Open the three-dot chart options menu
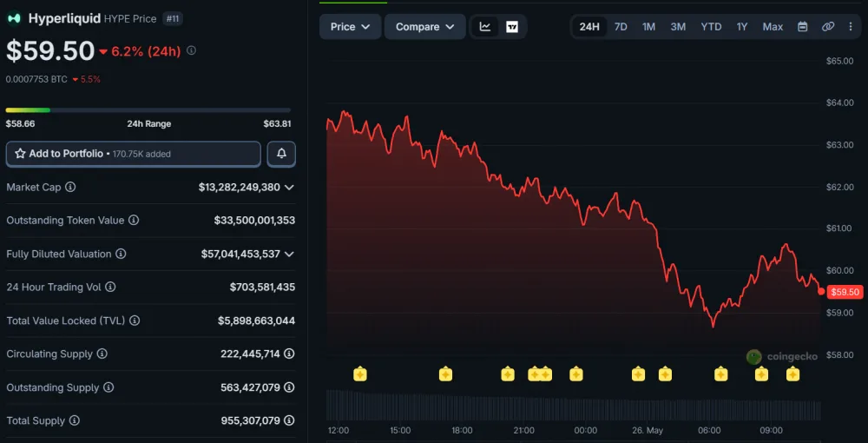 click(851, 27)
